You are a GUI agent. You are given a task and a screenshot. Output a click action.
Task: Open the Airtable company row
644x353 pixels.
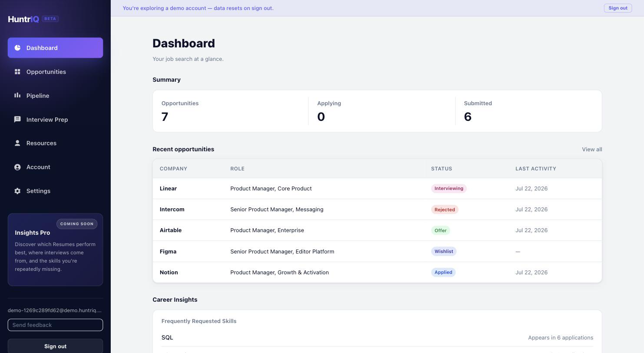[x=377, y=230]
